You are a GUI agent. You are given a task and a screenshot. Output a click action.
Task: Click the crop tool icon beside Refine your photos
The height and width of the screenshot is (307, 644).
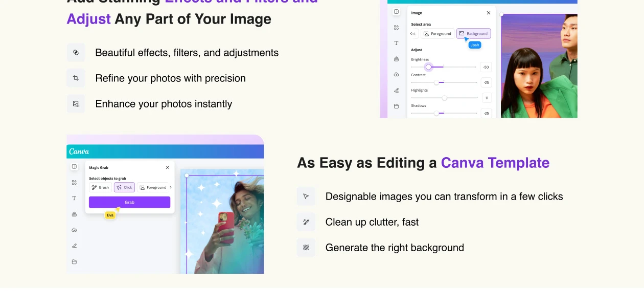pos(76,78)
